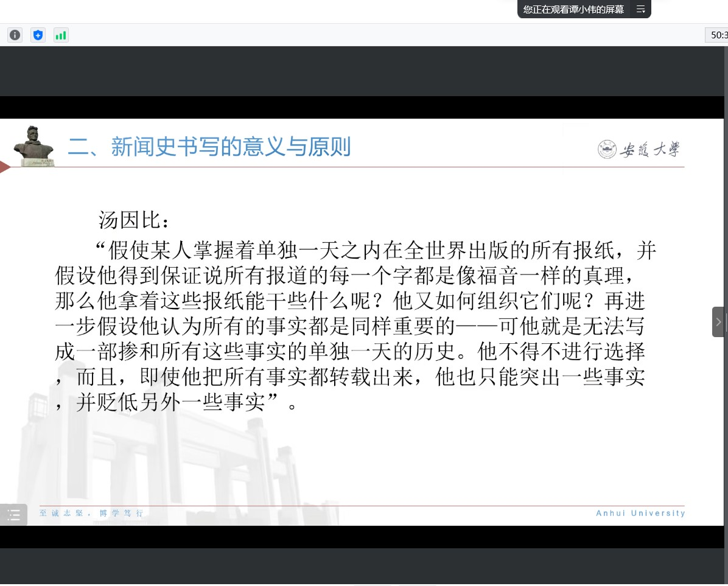Click the menu icon in the viewing banner
Viewport: 728px width, 586px height.
640,9
